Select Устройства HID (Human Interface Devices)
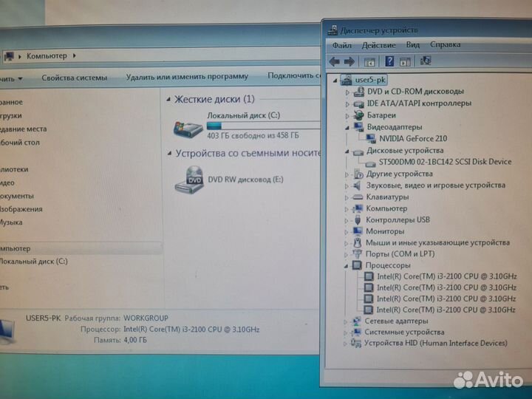 coord(436,344)
